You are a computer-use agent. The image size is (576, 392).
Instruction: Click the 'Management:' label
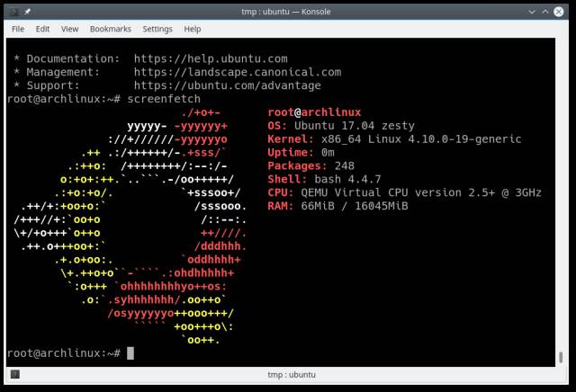[63, 72]
